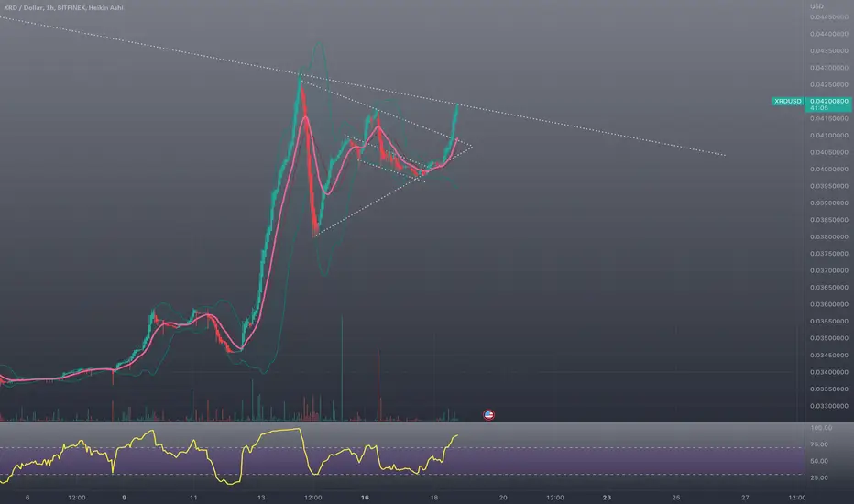This screenshot has width=854, height=504.
Task: Click the 0.03300000 price axis label
Action: [828, 407]
